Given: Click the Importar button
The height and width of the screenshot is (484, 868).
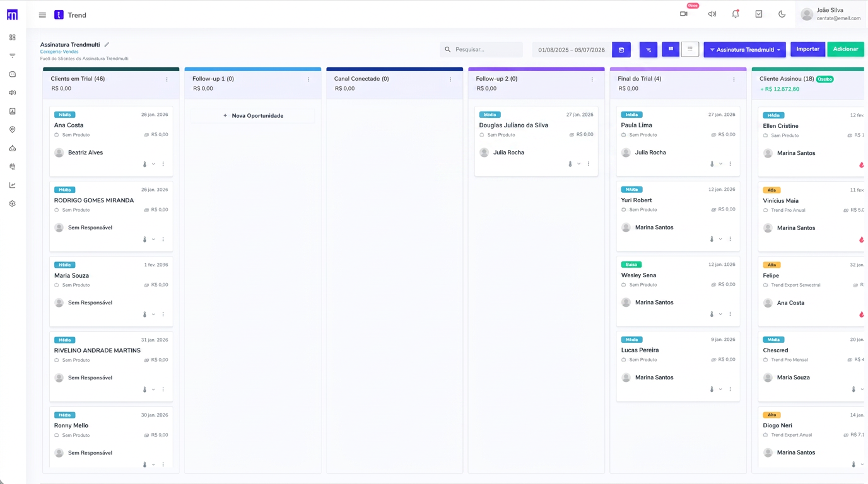Looking at the screenshot, I should 807,49.
